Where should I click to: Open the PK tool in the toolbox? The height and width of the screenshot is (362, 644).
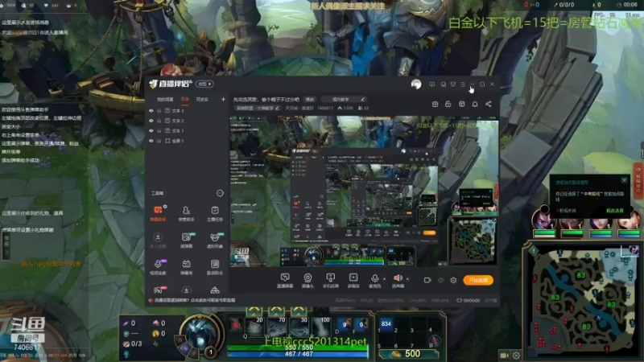[x=158, y=290]
